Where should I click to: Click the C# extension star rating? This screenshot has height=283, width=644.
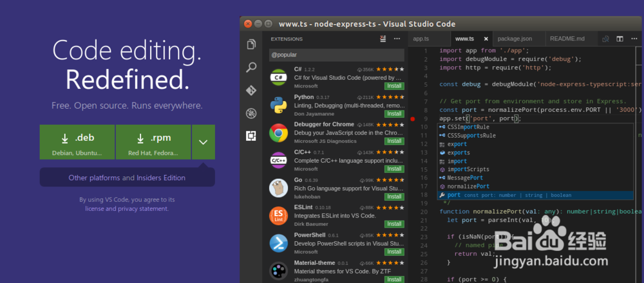(x=390, y=69)
